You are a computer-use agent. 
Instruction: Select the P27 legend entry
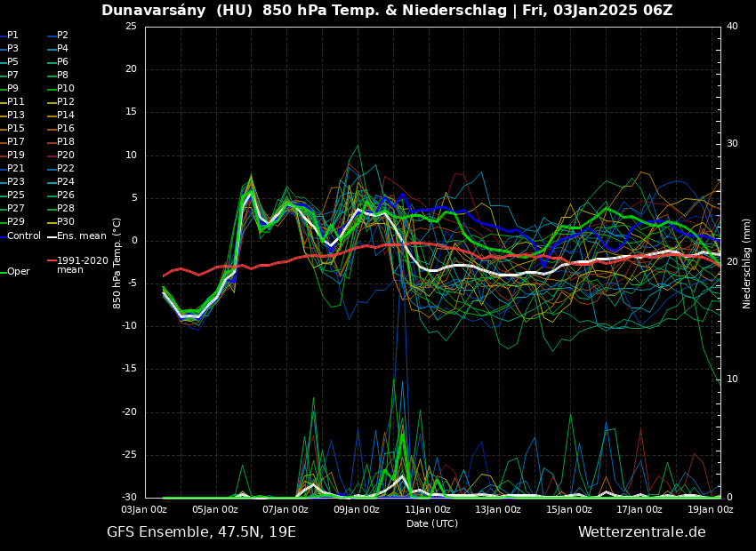[x=15, y=209]
